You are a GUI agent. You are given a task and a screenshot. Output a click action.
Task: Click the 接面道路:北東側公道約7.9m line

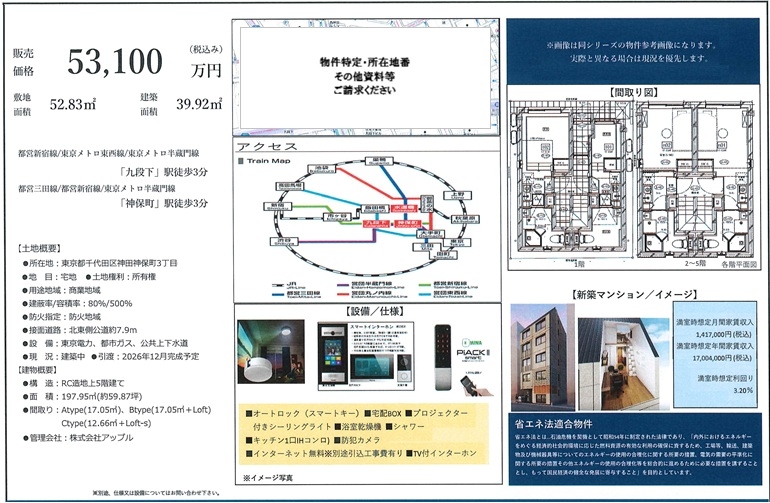click(80, 330)
